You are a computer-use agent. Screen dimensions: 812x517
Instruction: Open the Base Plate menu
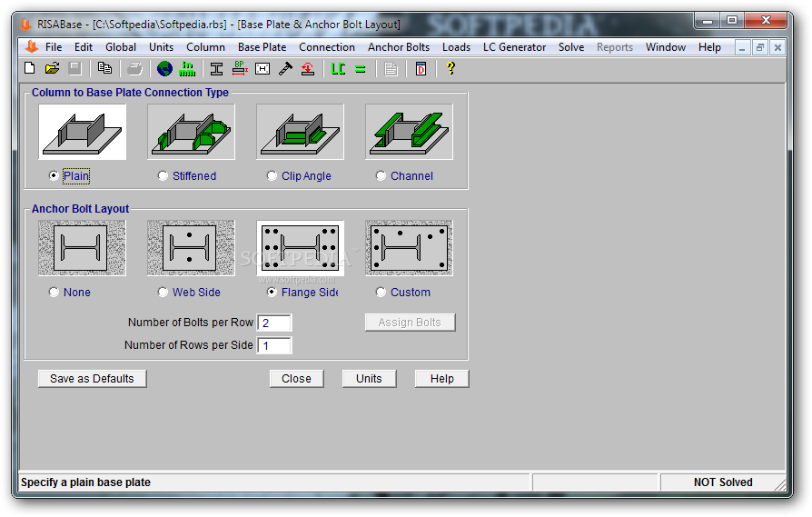click(262, 47)
